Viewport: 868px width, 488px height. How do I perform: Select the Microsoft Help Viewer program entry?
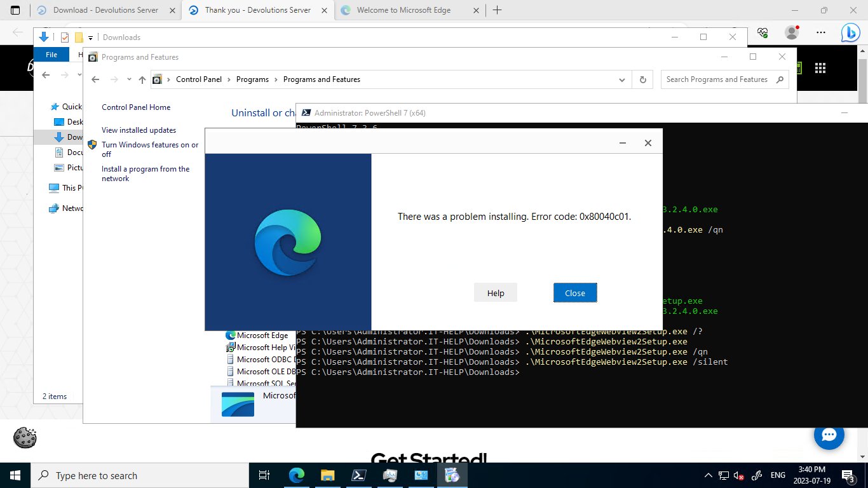point(261,348)
